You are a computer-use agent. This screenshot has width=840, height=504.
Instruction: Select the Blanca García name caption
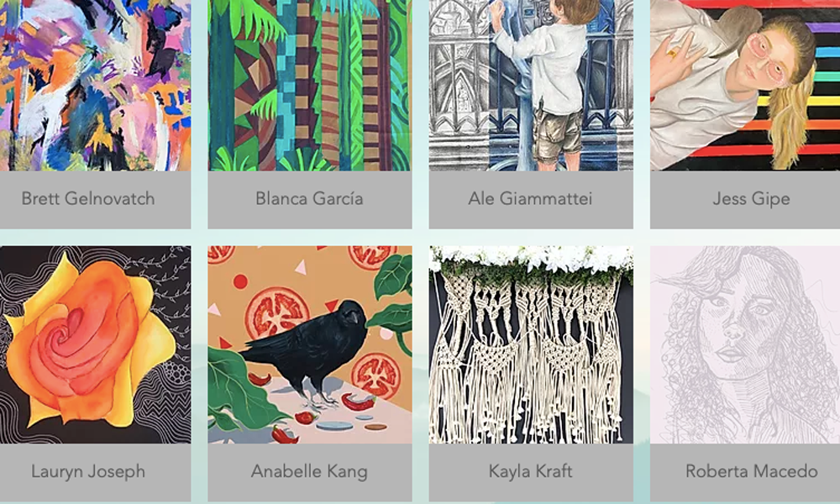click(x=309, y=199)
